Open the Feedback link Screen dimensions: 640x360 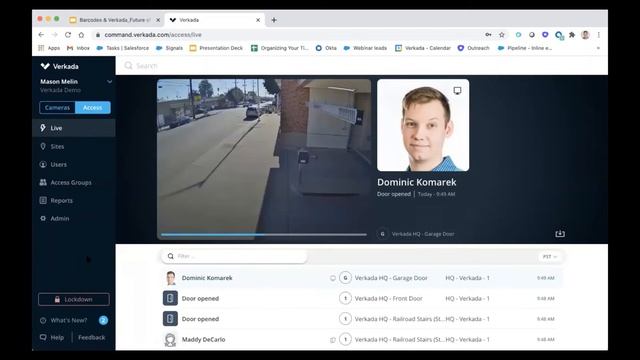pyautogui.click(x=91, y=338)
